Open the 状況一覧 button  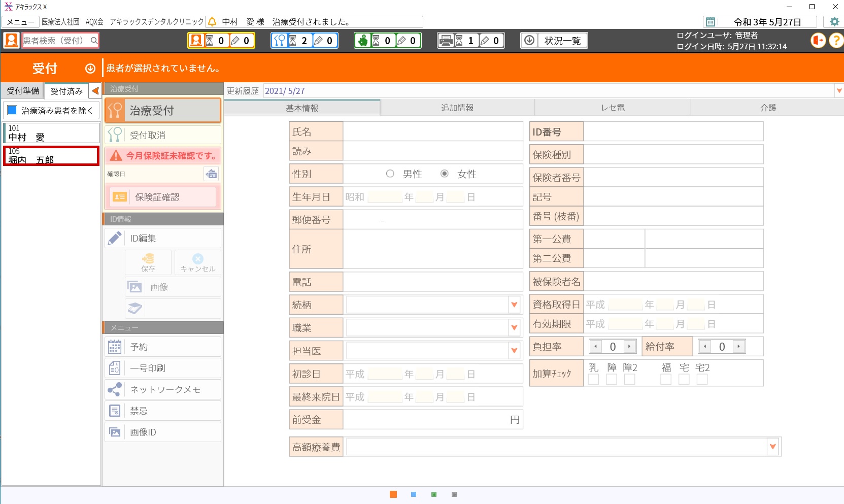pos(554,41)
